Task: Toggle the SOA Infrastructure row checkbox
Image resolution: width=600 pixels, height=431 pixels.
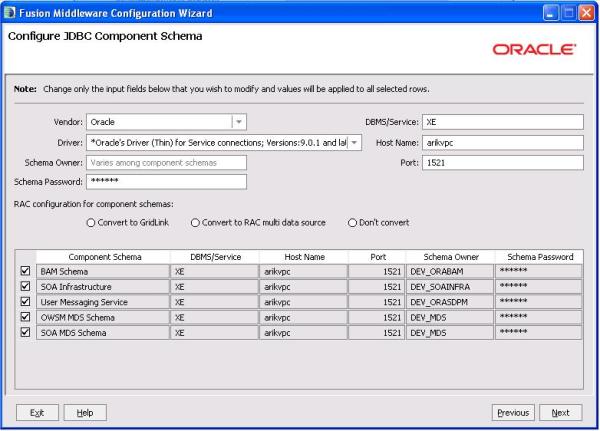Action: (25, 286)
